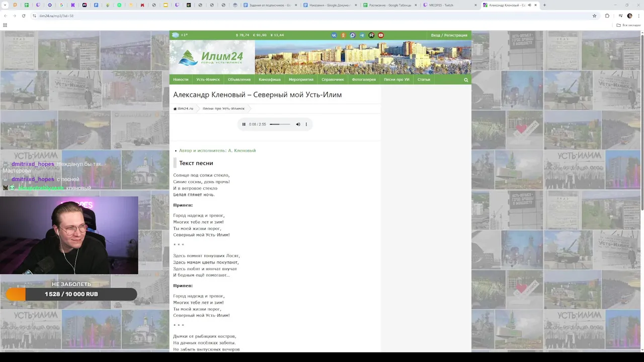Open the VK social link icon

pyautogui.click(x=334, y=35)
